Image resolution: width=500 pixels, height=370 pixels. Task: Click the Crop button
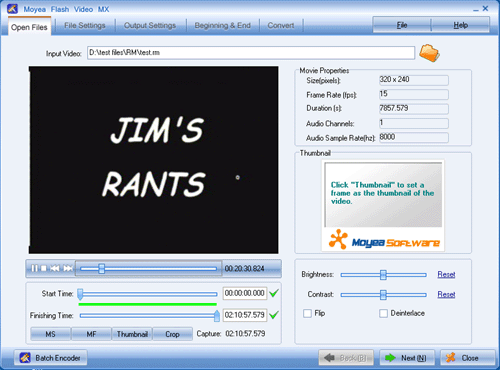pyautogui.click(x=172, y=334)
